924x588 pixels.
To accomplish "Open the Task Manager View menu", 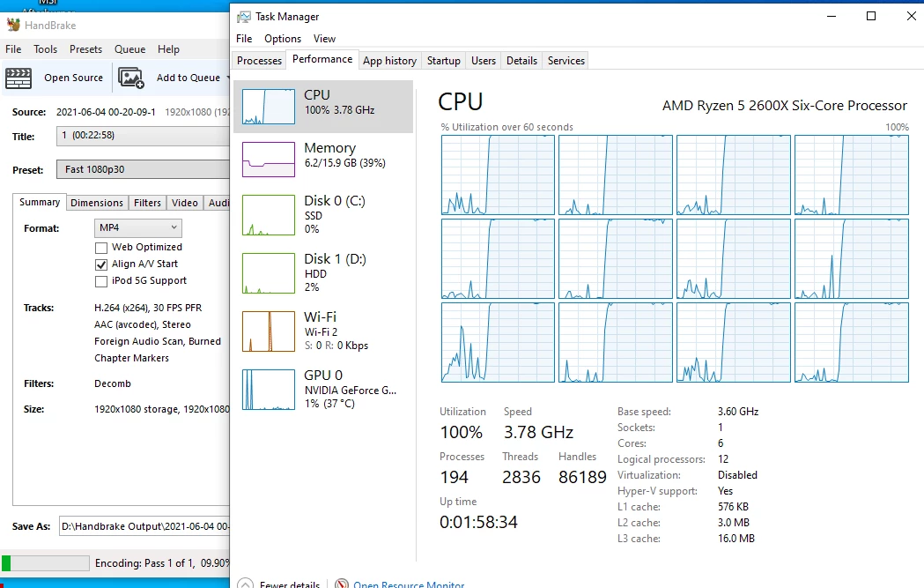I will click(x=324, y=38).
